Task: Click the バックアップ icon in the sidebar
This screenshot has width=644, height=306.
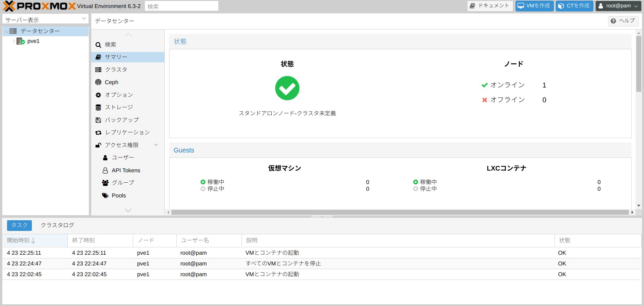Action: [98, 120]
